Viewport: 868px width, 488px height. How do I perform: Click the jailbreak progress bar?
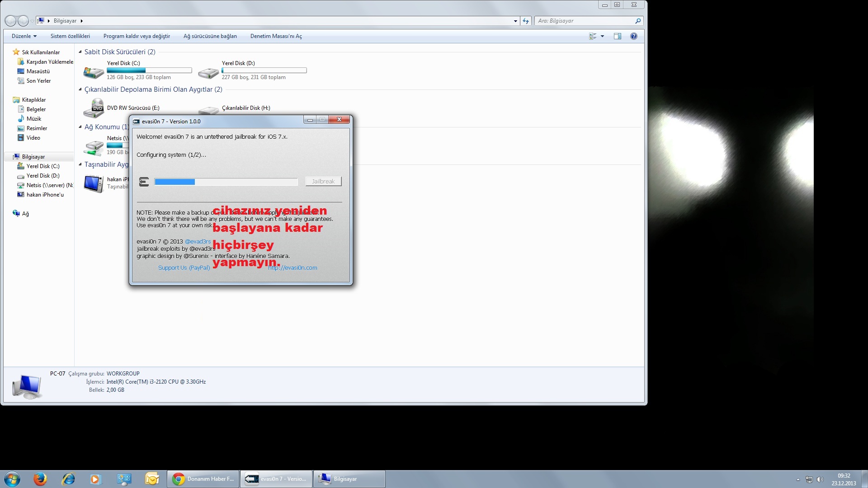226,182
